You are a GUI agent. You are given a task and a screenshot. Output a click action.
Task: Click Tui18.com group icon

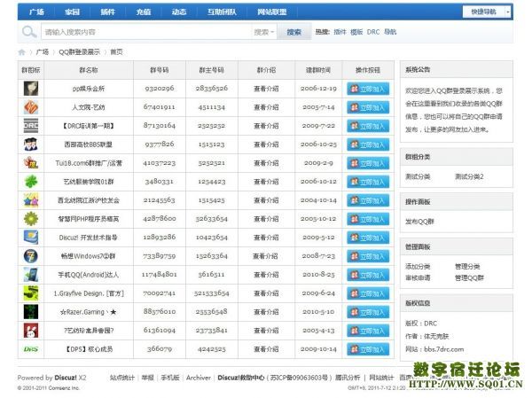[x=31, y=163]
